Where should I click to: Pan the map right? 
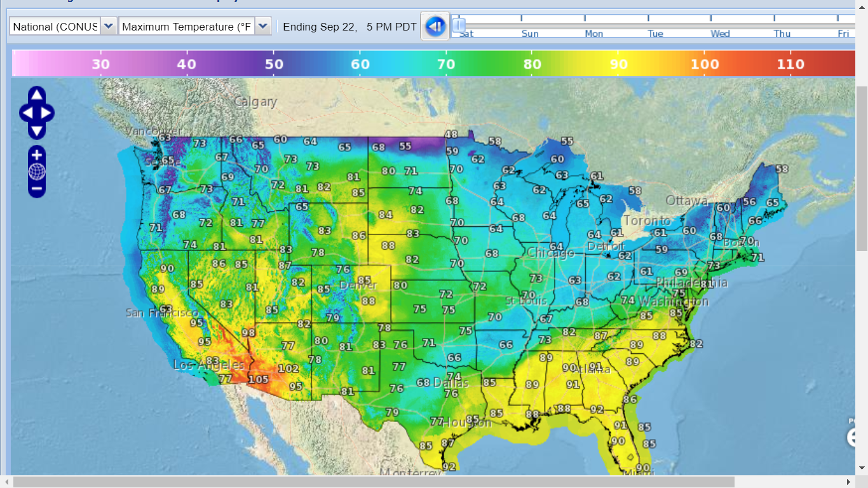[x=47, y=114]
